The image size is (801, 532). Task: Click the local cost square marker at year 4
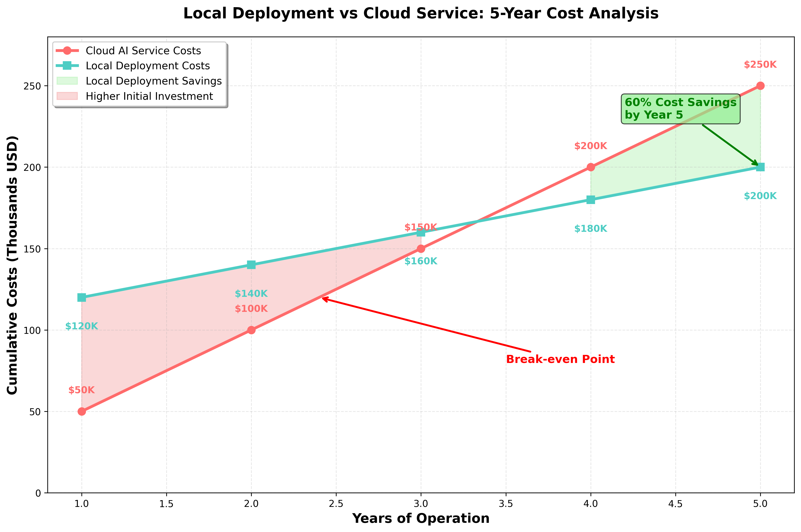(x=591, y=200)
